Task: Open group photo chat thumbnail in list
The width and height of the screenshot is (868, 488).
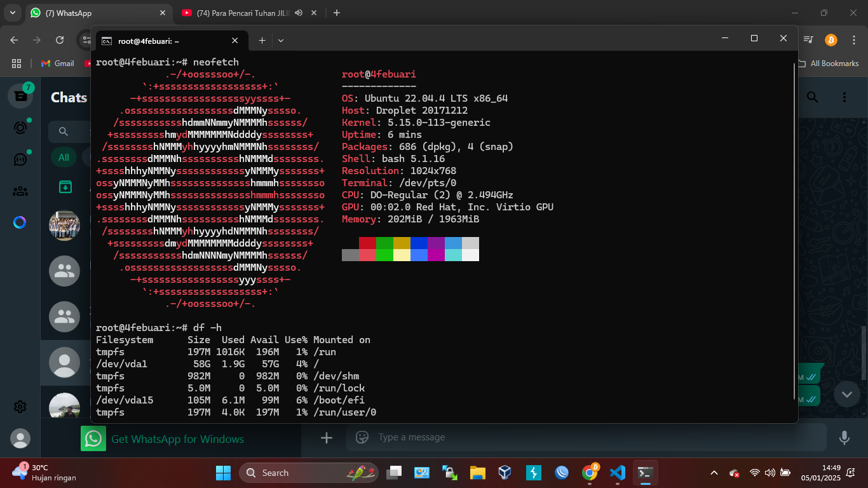Action: (64, 226)
